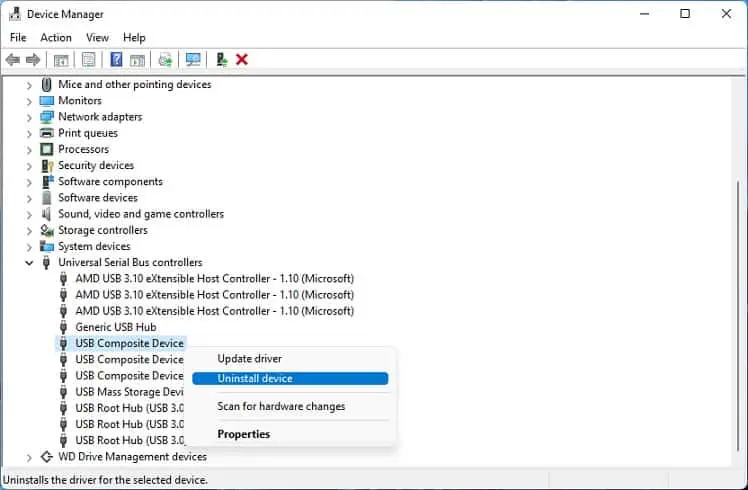Select the Universal Serial Bus controllers label
Viewport: 748px width, 490px height.
pyautogui.click(x=130, y=262)
